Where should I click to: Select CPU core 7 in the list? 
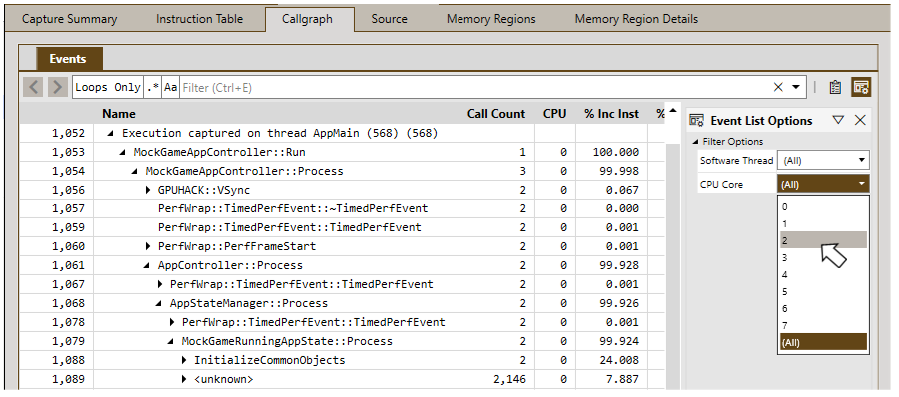tap(822, 326)
